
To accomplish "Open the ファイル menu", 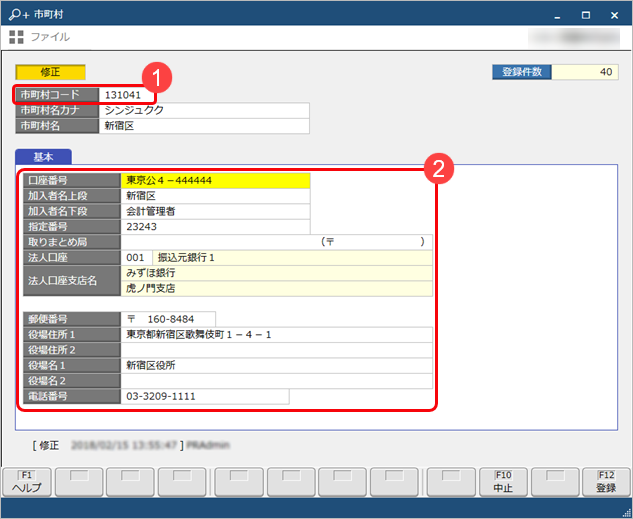I will click(x=50, y=37).
